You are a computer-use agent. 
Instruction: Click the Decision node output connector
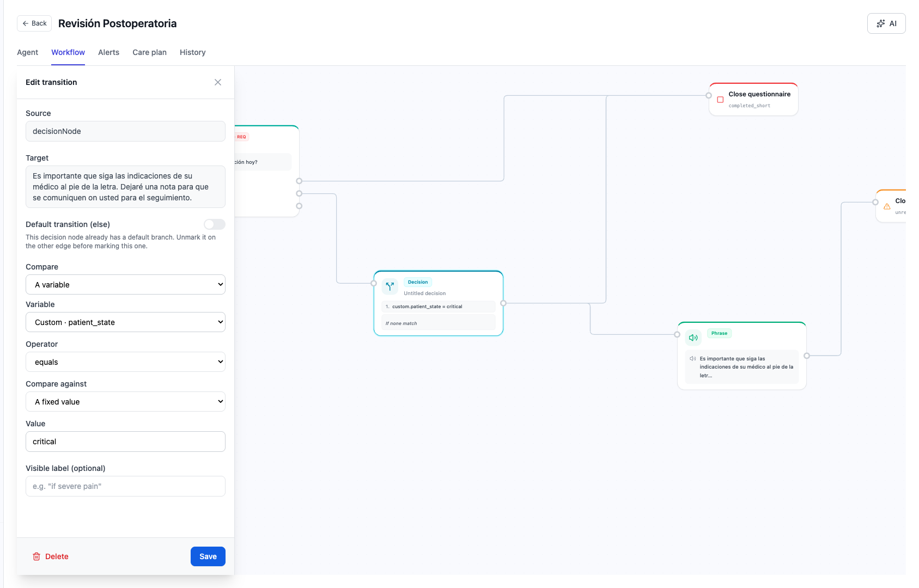[503, 303]
